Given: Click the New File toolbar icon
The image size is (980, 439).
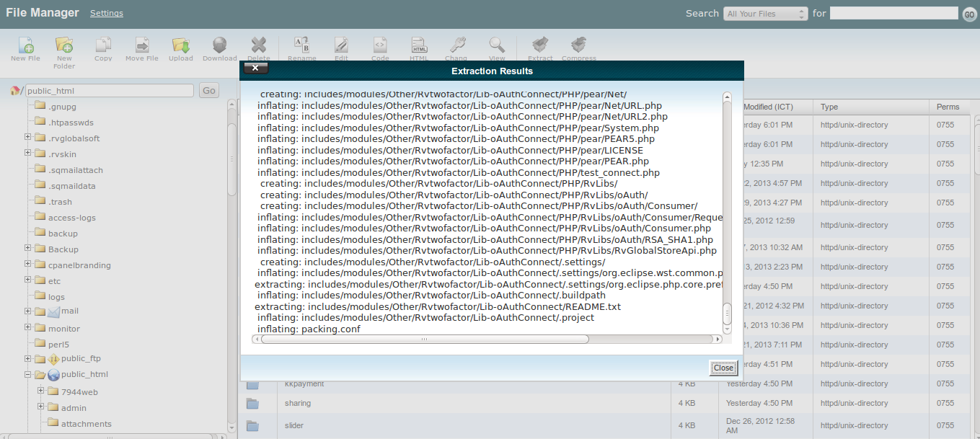Looking at the screenshot, I should (x=25, y=45).
